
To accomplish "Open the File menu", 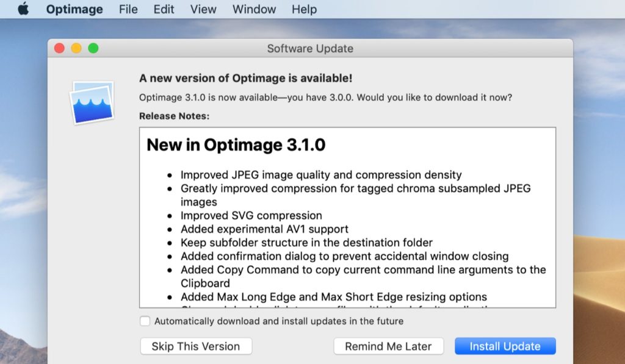I will (x=128, y=9).
